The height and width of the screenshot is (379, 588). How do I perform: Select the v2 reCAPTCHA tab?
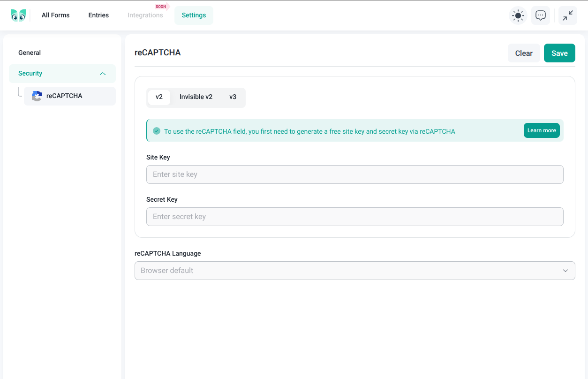(x=159, y=97)
